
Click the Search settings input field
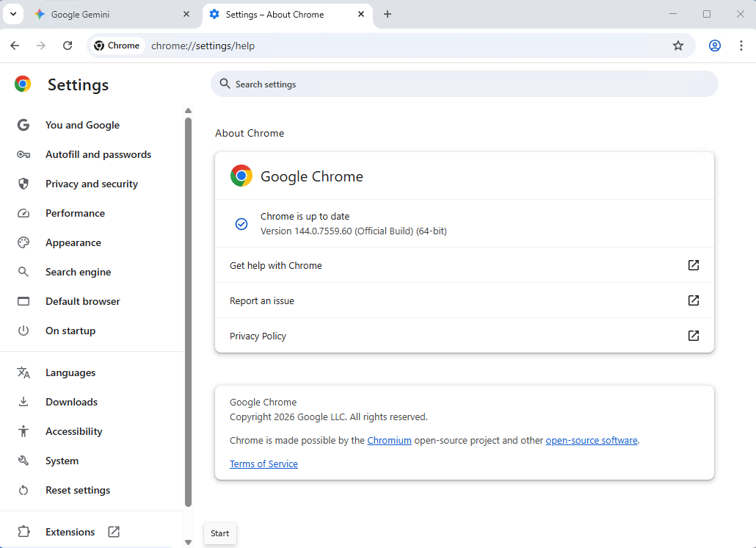pos(470,84)
